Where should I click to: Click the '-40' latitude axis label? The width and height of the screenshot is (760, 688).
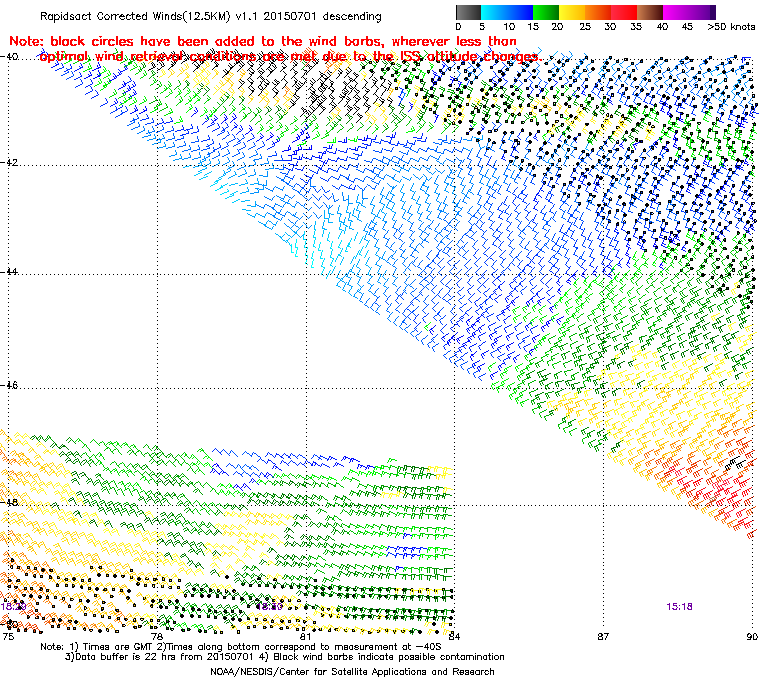9,57
